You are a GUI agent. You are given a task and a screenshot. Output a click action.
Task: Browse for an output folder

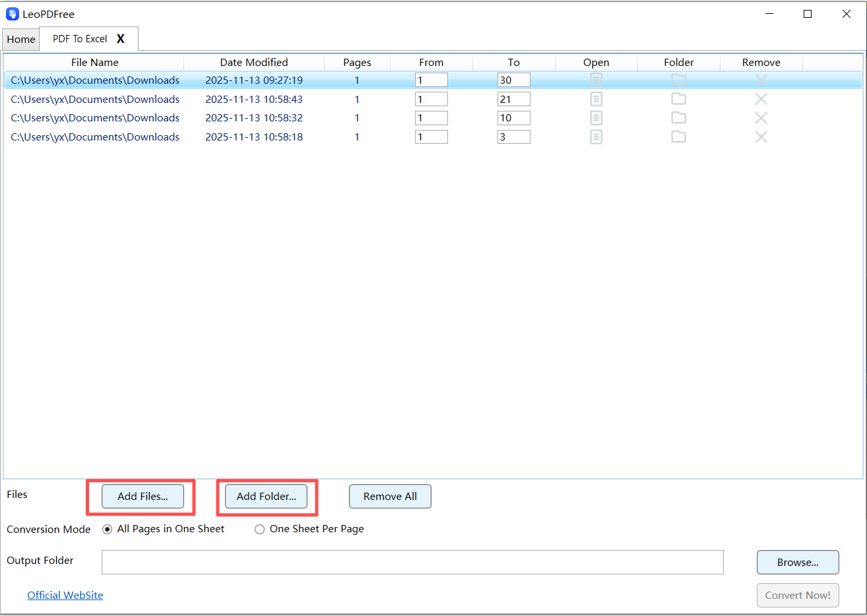click(797, 562)
